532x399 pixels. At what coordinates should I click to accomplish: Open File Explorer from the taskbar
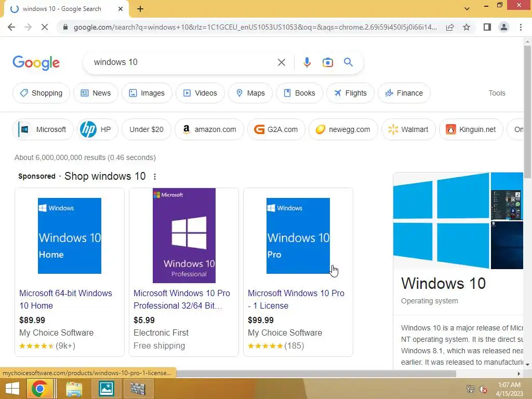tap(74, 389)
